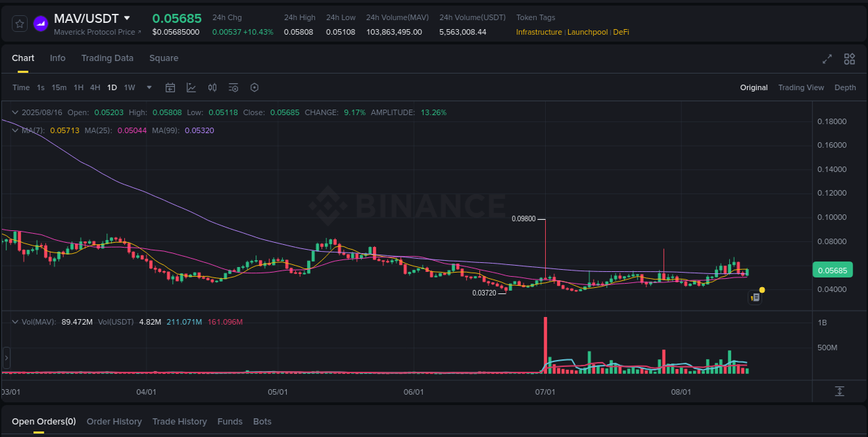Image resolution: width=868 pixels, height=437 pixels.
Task: Click the Maverick Protocol token logo
Action: [x=40, y=24]
